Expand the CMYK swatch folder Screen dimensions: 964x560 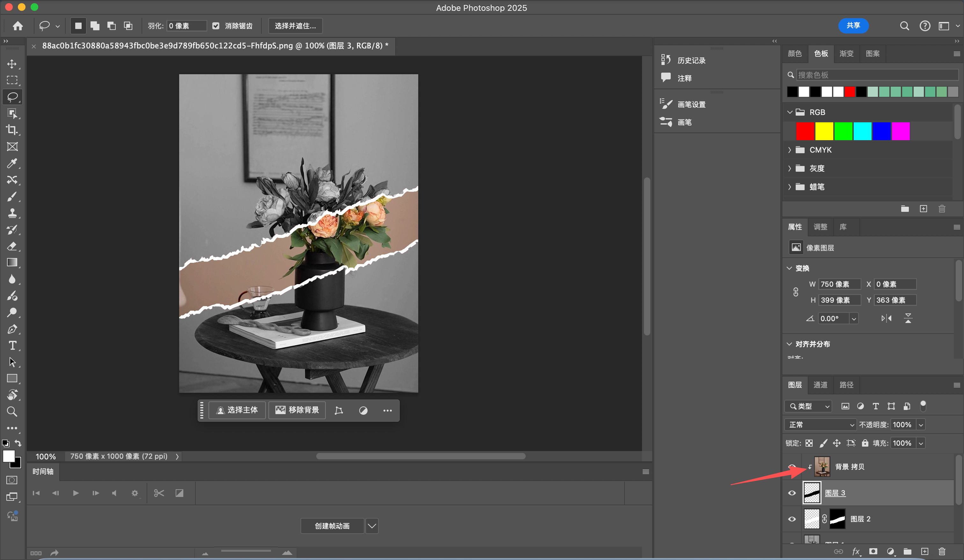point(790,150)
